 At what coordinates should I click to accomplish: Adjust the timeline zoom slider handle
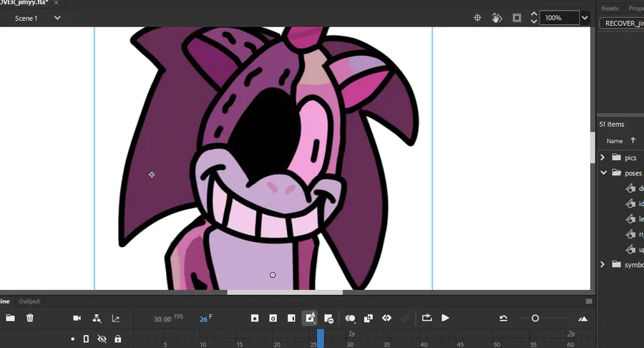click(x=535, y=319)
